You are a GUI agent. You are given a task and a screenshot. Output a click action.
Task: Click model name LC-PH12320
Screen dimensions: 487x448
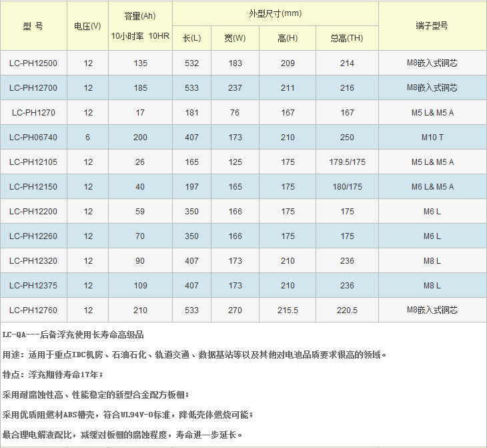click(x=33, y=261)
